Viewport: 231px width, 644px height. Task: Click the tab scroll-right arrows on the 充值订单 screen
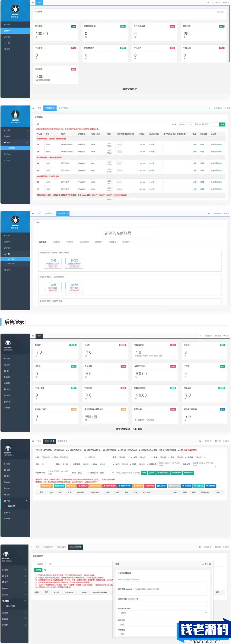pyautogui.click(x=200, y=441)
